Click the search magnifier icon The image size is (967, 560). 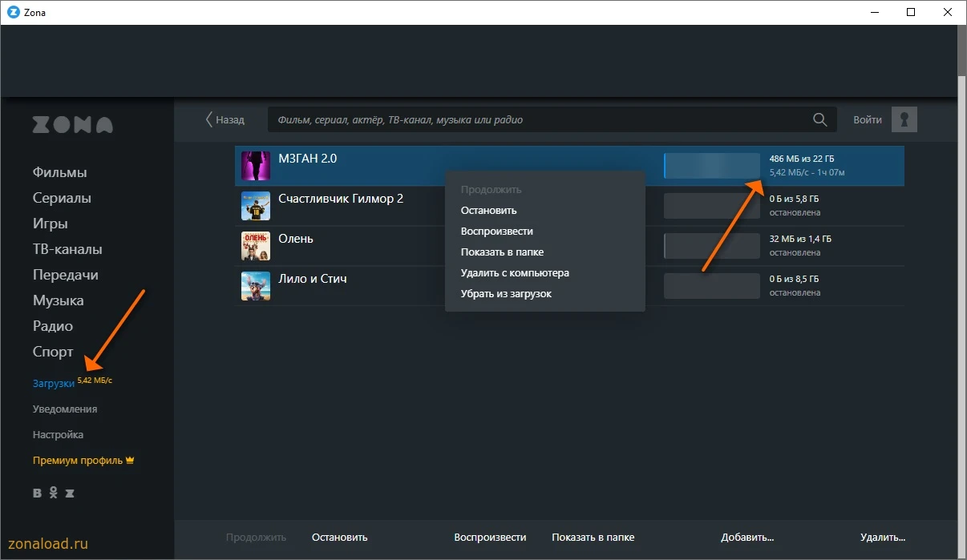tap(819, 119)
